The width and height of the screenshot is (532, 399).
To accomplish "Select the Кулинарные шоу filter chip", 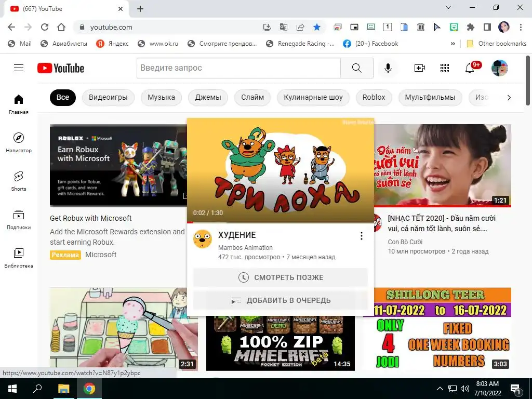I will 313,97.
